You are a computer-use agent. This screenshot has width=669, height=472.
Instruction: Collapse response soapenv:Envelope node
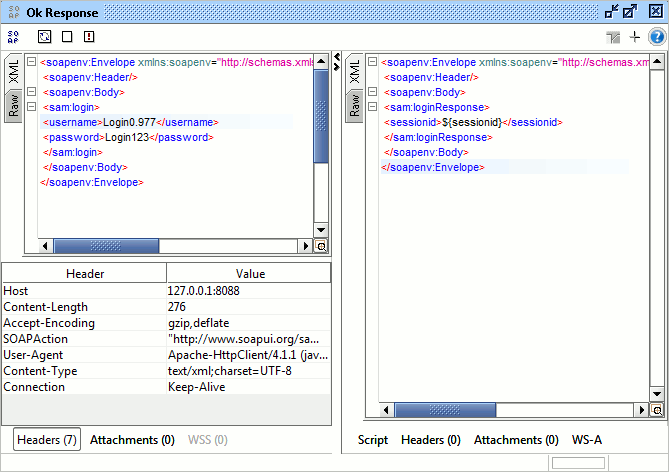pos(372,62)
